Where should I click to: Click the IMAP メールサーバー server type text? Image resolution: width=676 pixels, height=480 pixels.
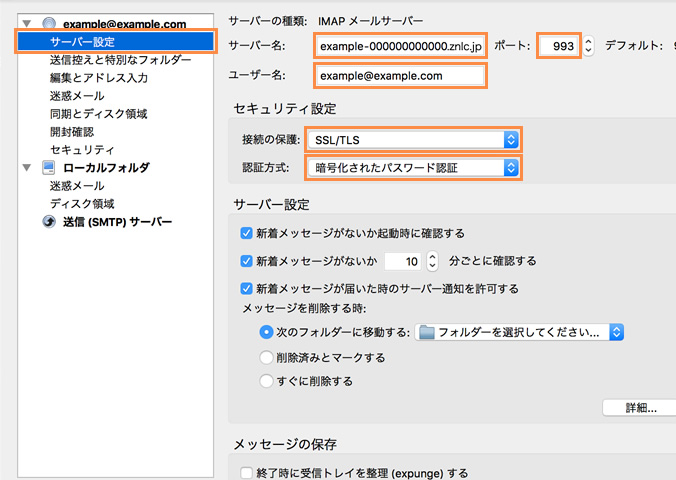coord(370,21)
